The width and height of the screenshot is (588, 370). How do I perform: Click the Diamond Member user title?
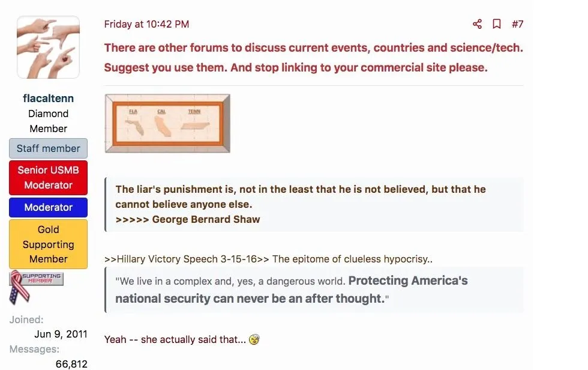48,121
